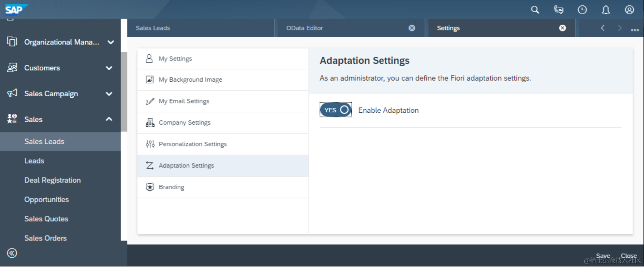Click the search magnifier icon
Screen dimensions: 644x267
[x=535, y=10]
